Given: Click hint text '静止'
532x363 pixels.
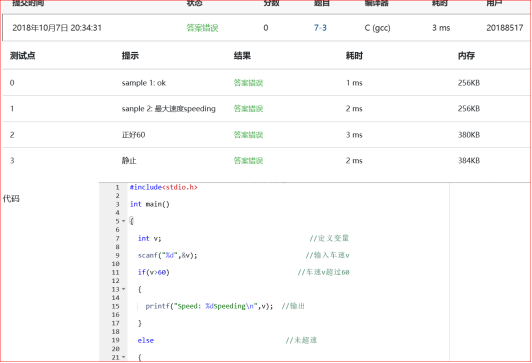Looking at the screenshot, I should pos(129,160).
